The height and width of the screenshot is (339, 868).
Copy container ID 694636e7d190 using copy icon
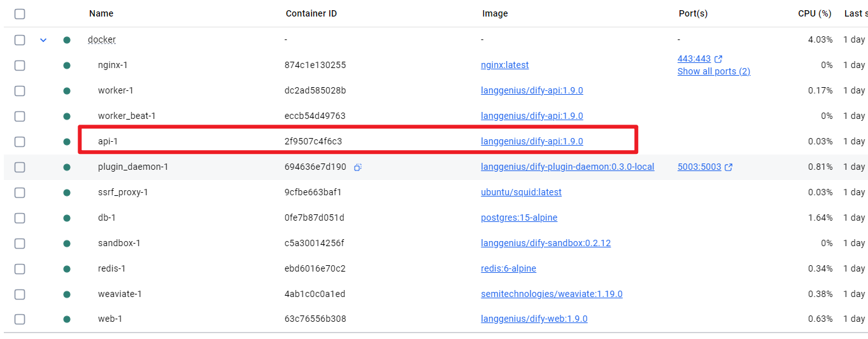(x=358, y=167)
